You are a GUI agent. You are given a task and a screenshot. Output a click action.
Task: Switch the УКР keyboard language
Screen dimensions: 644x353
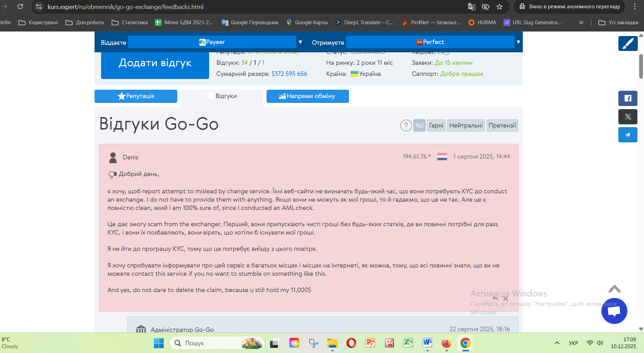[573, 343]
